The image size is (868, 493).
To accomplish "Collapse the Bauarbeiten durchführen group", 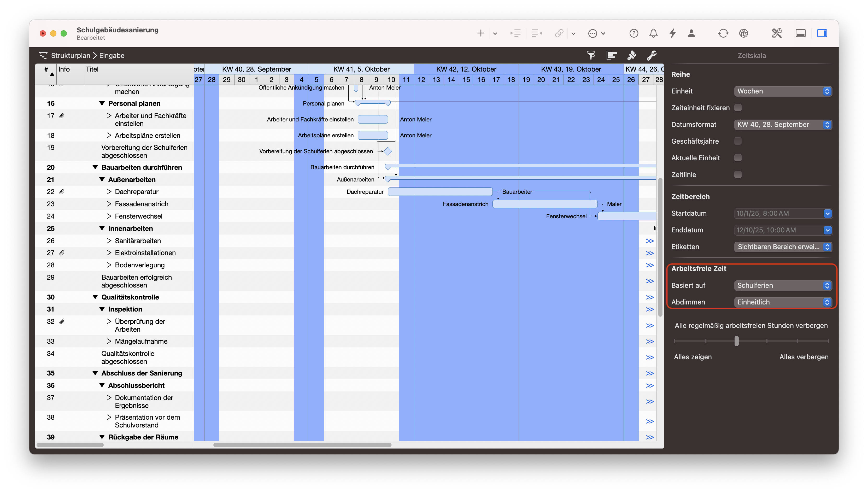I will pyautogui.click(x=95, y=167).
